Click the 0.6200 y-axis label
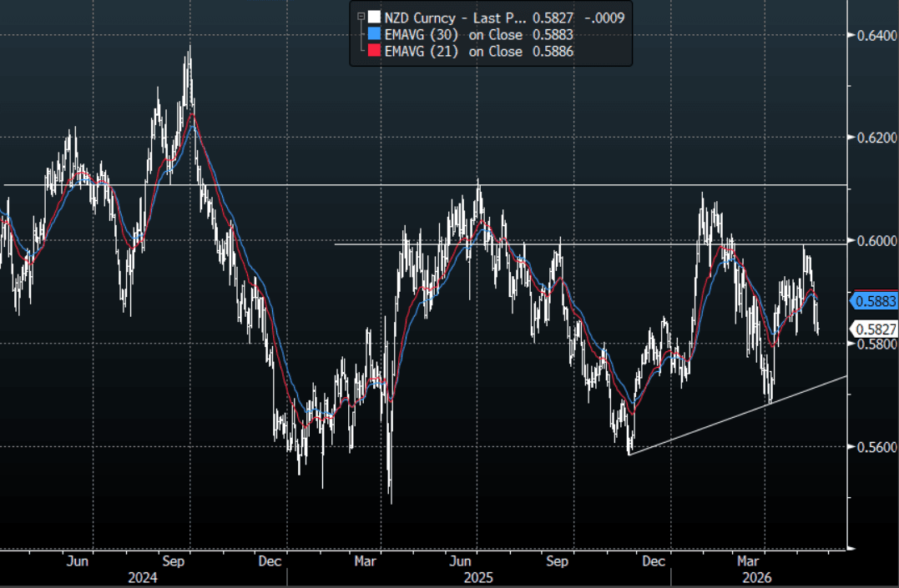 coord(876,138)
